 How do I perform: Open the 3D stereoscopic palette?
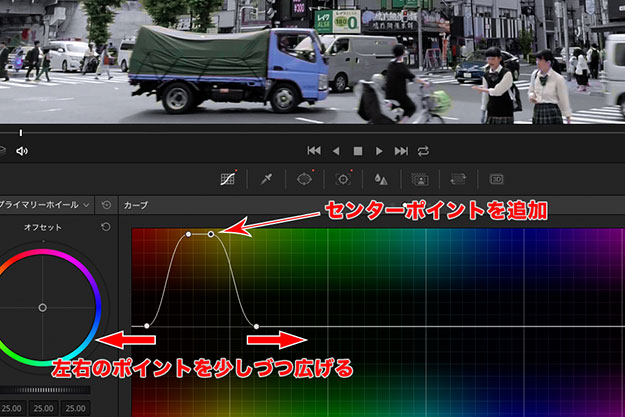tap(496, 179)
